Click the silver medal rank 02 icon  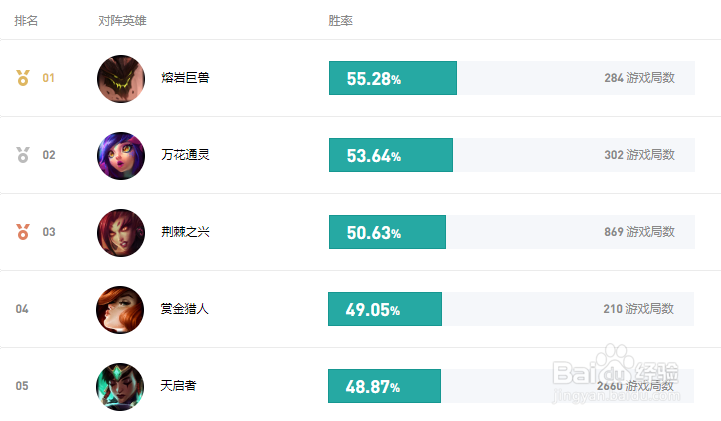23,155
